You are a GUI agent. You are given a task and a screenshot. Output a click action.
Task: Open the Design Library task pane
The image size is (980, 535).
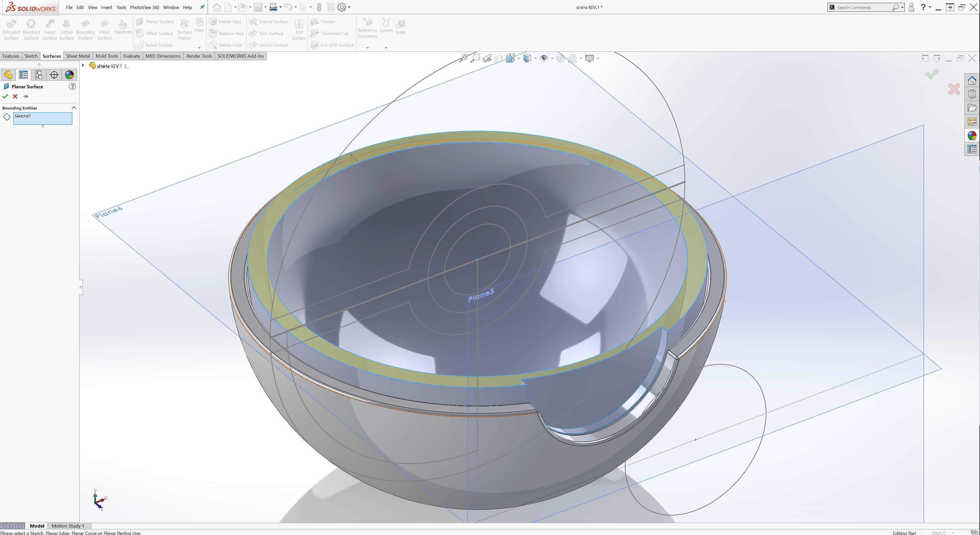[x=972, y=94]
